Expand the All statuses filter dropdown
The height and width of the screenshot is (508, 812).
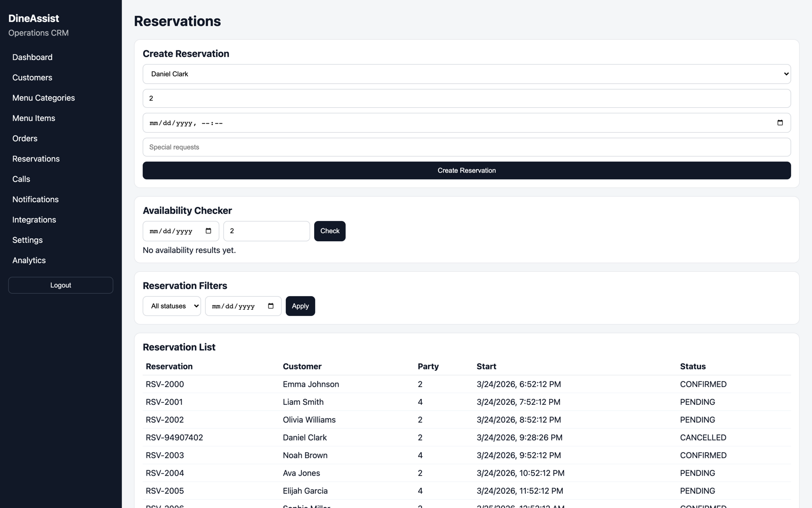(x=172, y=306)
